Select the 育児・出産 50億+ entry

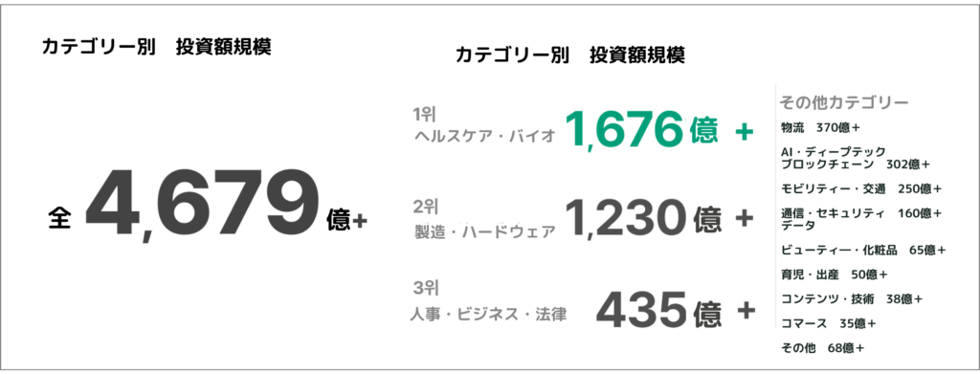[835, 275]
